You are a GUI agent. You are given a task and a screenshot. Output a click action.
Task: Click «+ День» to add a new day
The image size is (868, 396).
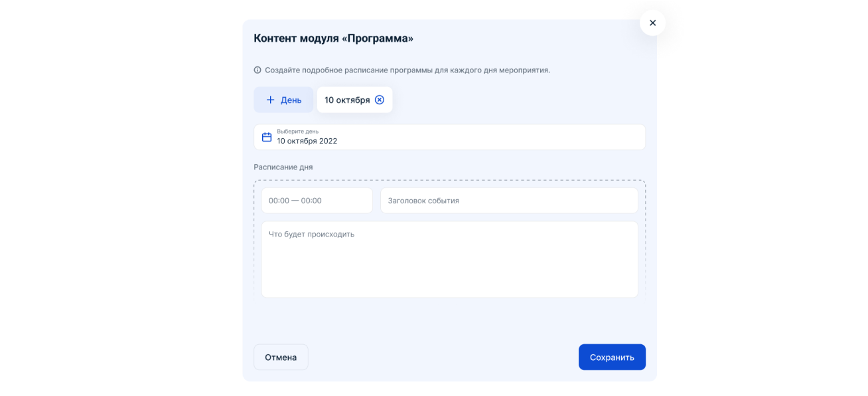(283, 99)
